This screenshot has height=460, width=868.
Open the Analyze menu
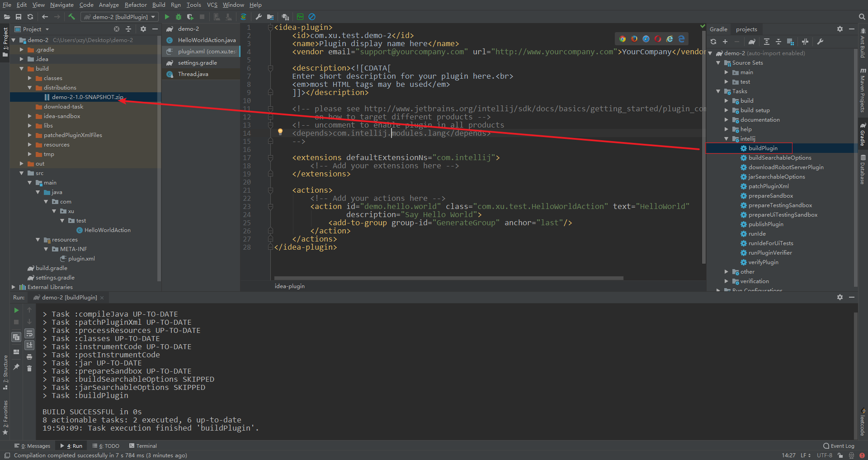(108, 5)
